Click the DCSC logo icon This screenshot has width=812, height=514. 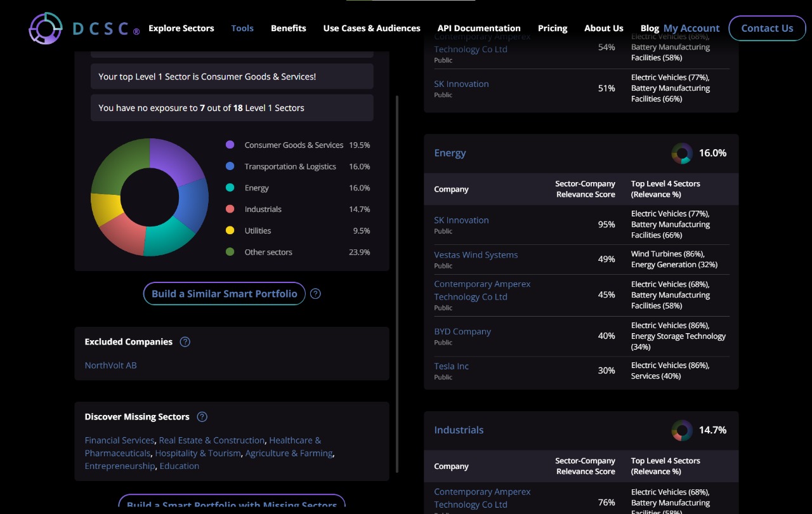46,28
